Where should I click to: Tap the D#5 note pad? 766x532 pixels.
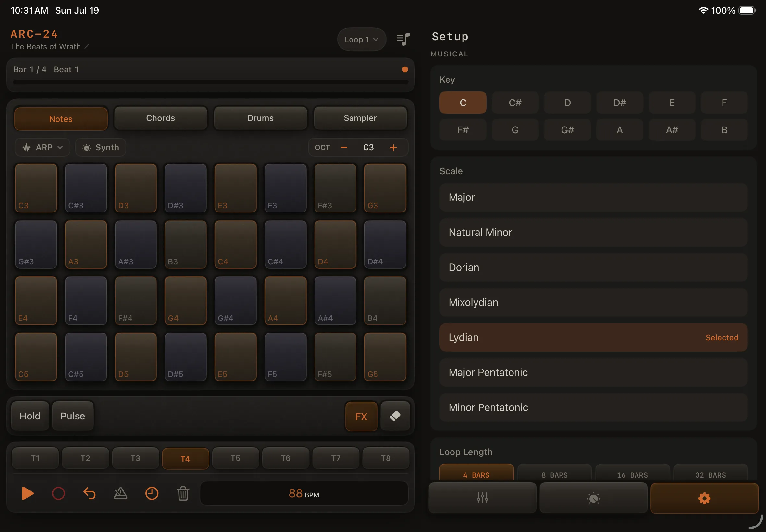[x=185, y=357]
